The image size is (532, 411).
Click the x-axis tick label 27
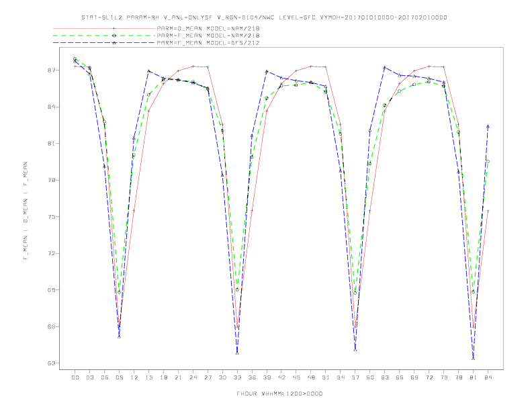pyautogui.click(x=208, y=377)
